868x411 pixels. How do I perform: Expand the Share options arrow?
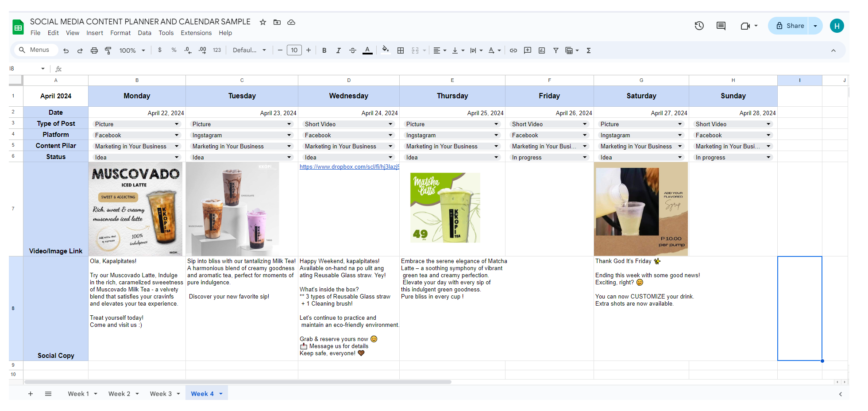point(815,26)
